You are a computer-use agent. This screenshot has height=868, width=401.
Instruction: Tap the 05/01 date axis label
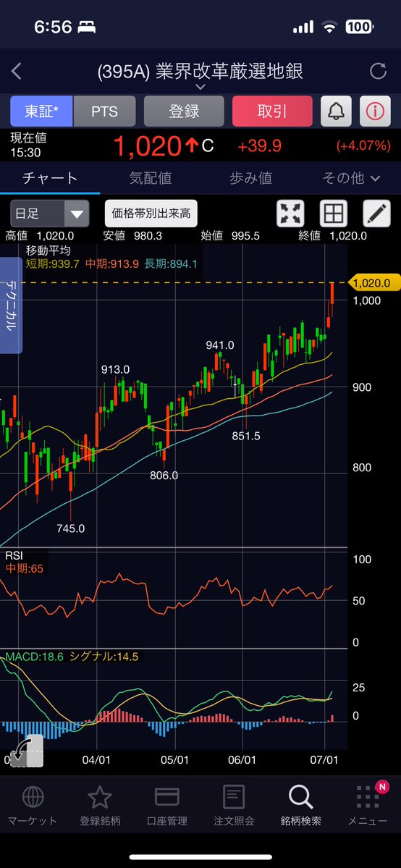click(x=175, y=760)
